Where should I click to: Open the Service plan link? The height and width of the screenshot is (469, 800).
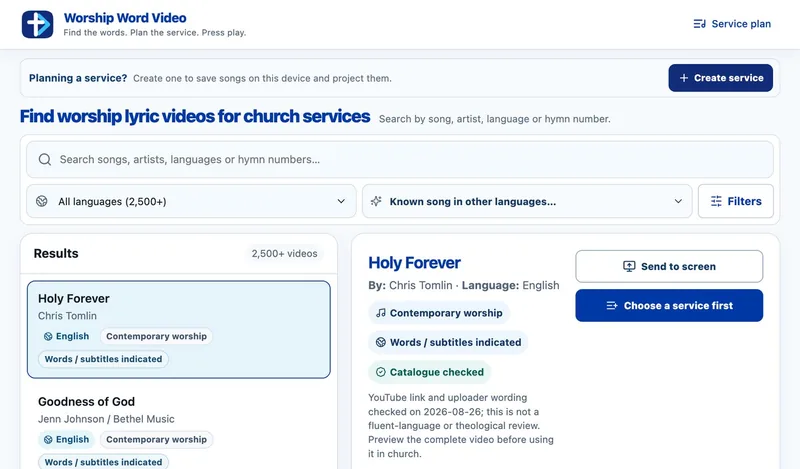[732, 24]
